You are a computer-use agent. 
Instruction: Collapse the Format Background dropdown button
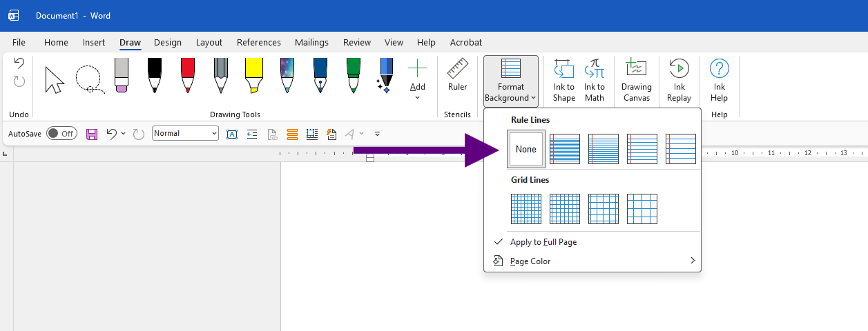point(511,81)
